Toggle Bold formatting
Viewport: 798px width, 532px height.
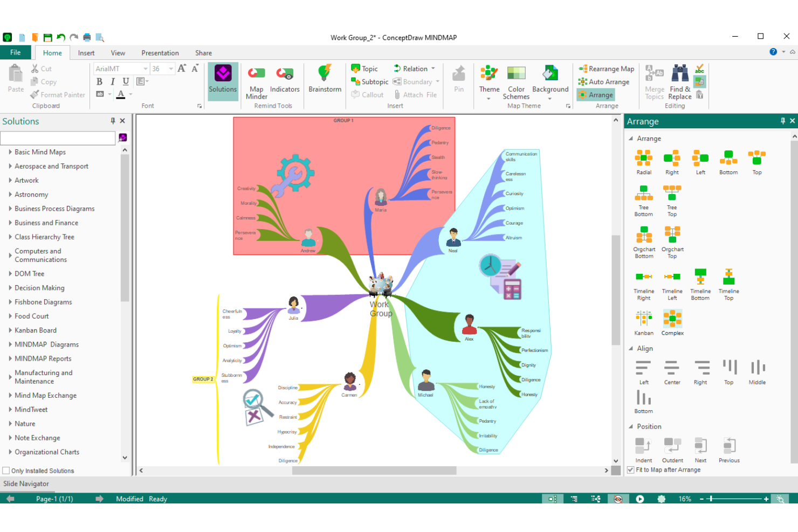pos(99,81)
